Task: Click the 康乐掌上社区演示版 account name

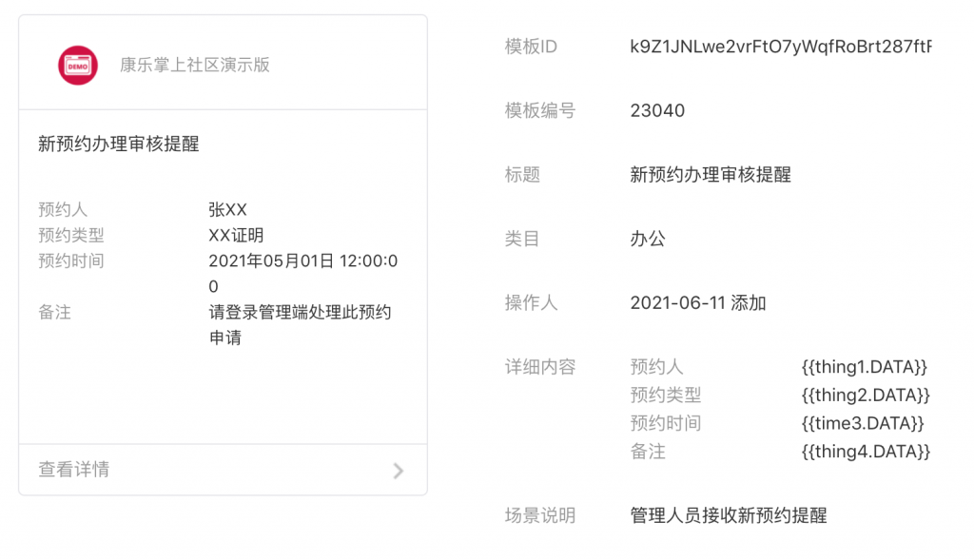Action: 195,65
